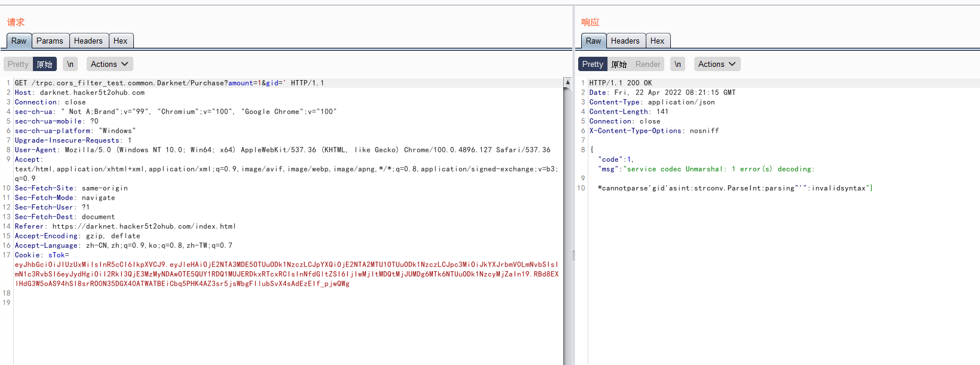Image resolution: width=980 pixels, height=365 pixels.
Task: Switch to request Raw tab
Action: point(19,41)
